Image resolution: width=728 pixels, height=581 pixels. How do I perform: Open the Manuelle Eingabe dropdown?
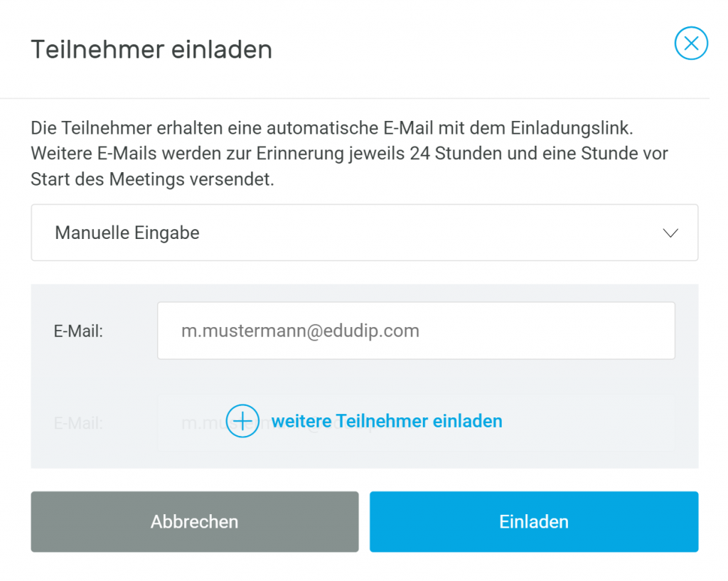tap(365, 233)
